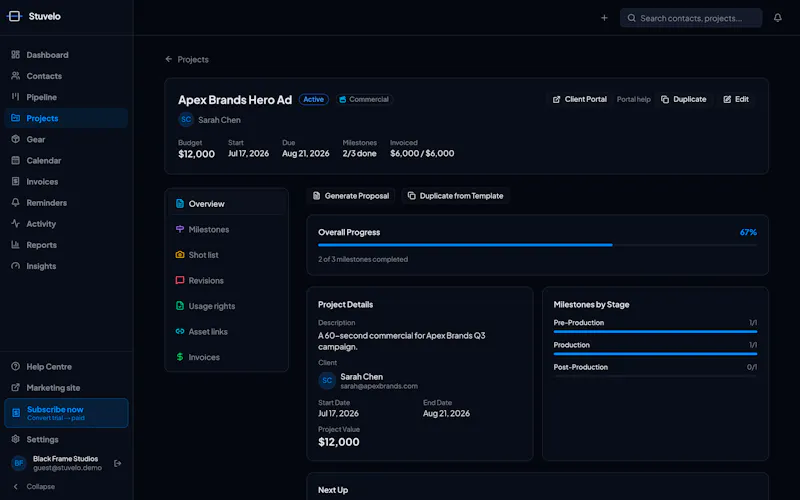This screenshot has height=500, width=800.
Task: Click Duplicate from Template
Action: pyautogui.click(x=456, y=196)
